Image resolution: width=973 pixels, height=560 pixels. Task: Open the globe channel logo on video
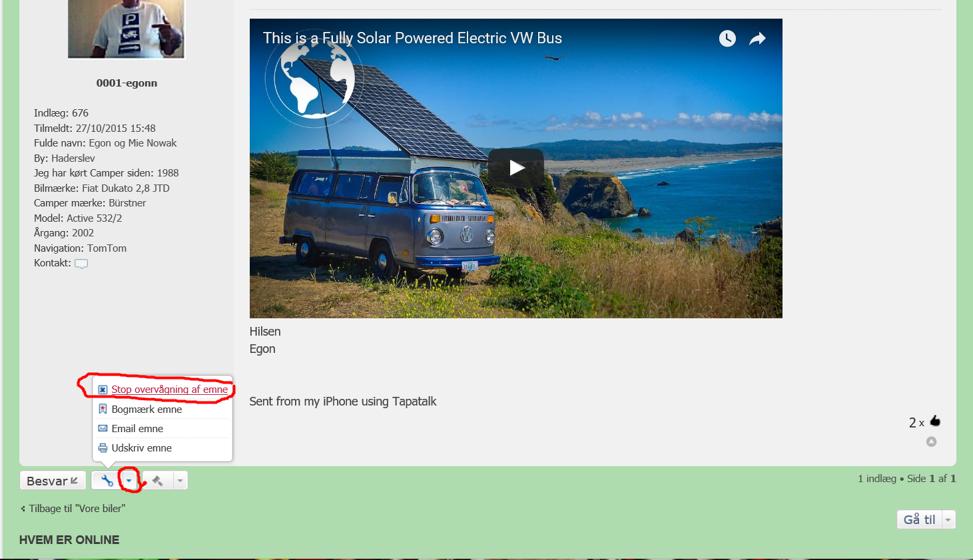[x=314, y=79]
